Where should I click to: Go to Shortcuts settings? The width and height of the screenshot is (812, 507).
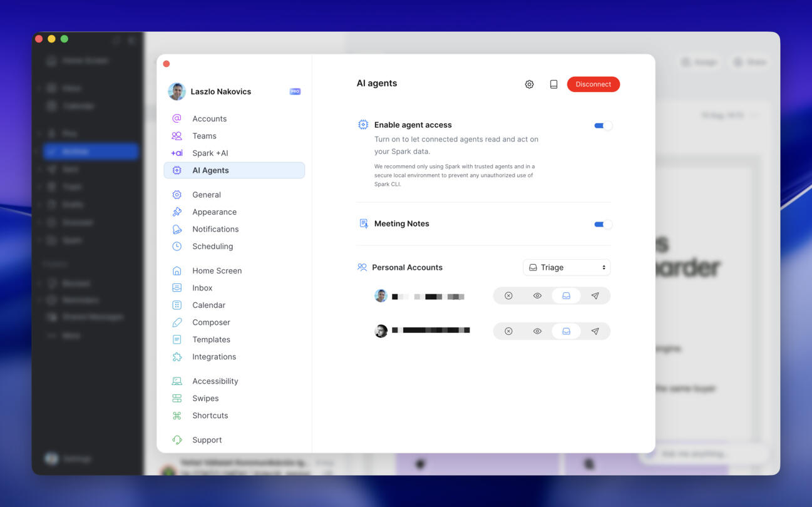point(234,416)
